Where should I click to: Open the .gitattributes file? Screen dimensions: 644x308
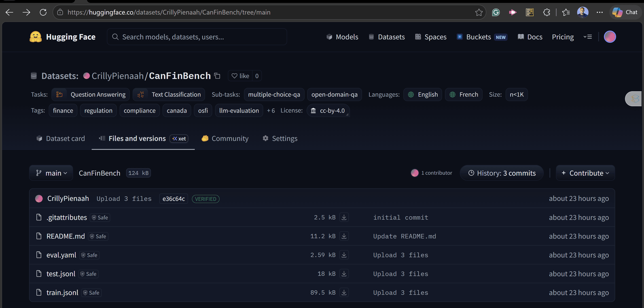66,217
